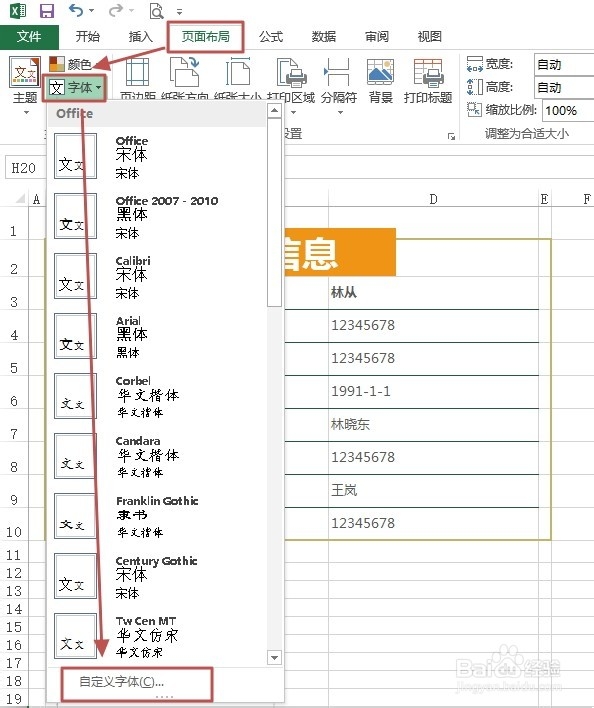Open the 主题 themes gallery
Viewport: 594px width, 708px height.
(x=25, y=84)
